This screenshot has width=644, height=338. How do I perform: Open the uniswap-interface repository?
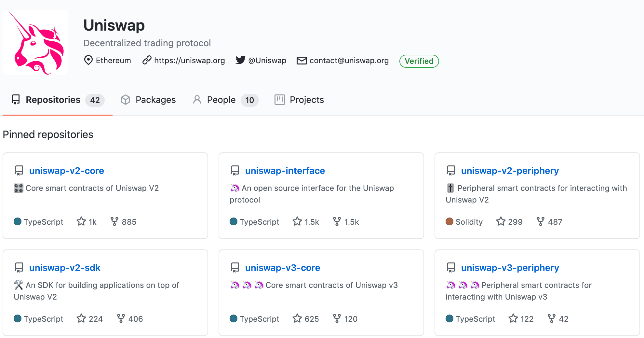point(285,171)
